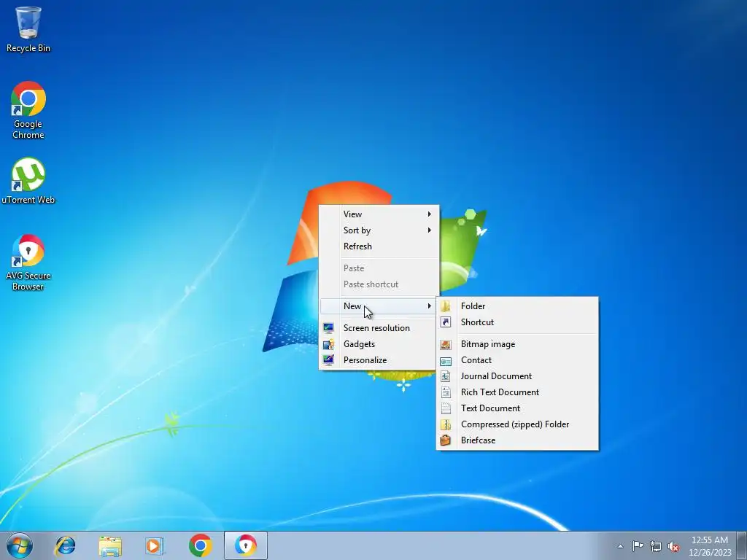Screen dimensions: 747x560
Task: Click the arrow beside View
Action: pyautogui.click(x=429, y=214)
